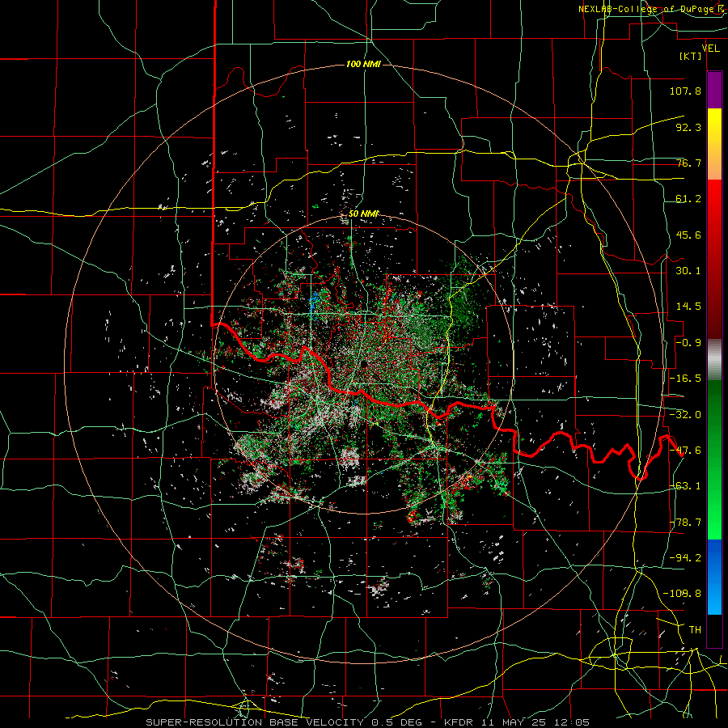The height and width of the screenshot is (728, 728).
Task: Click the 76.7 velocity scale value
Action: (688, 163)
